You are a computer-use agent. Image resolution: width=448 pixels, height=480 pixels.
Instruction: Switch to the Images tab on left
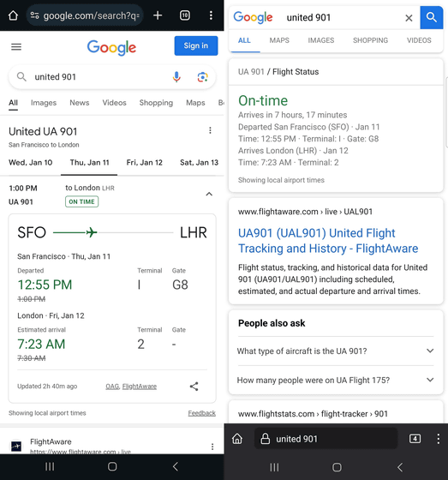(x=44, y=103)
